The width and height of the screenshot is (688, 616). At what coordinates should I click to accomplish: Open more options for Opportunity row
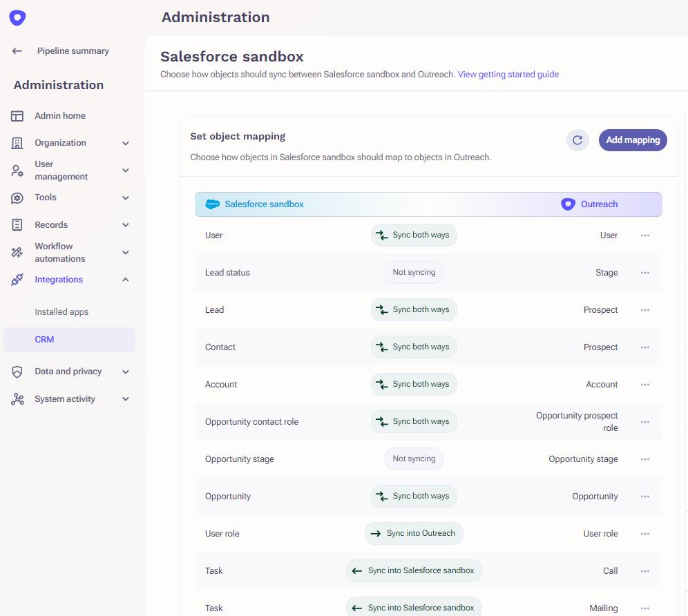point(645,497)
